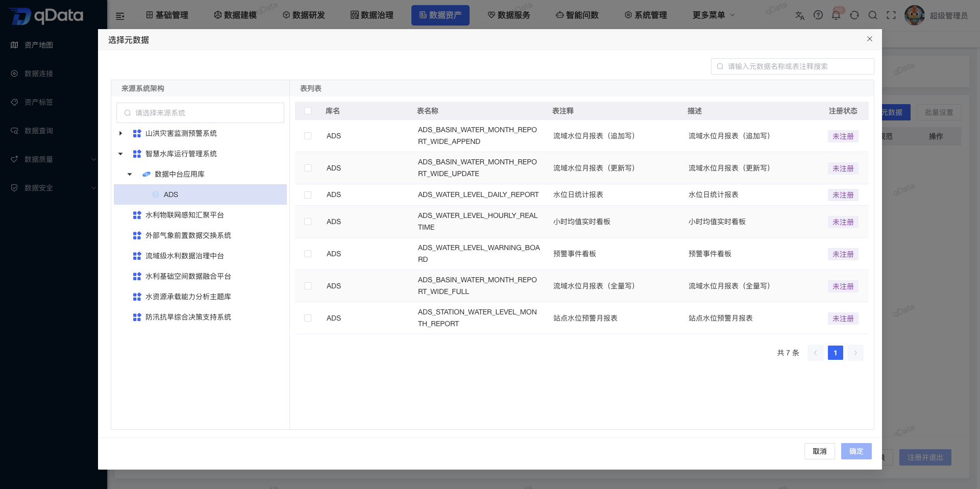
Task: Collapse the 智慧水库运行管理系统 tree node
Action: click(120, 154)
